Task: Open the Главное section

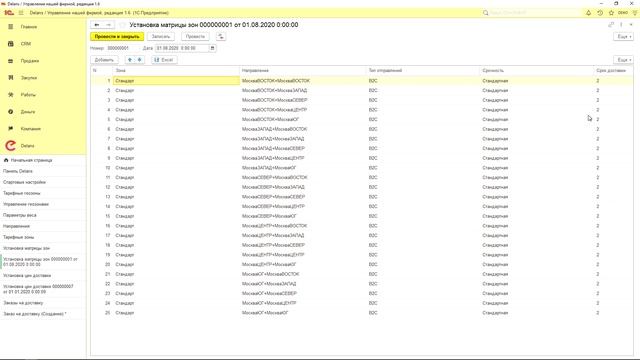Action: 29,27
